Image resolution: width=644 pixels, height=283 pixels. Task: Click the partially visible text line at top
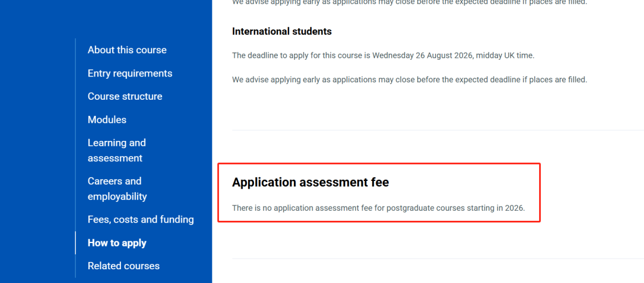409,3
